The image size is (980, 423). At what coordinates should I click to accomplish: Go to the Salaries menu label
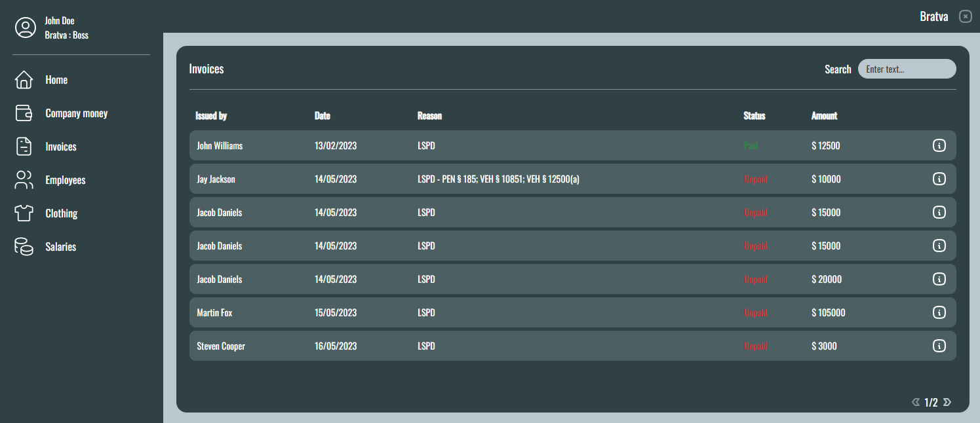(61, 247)
